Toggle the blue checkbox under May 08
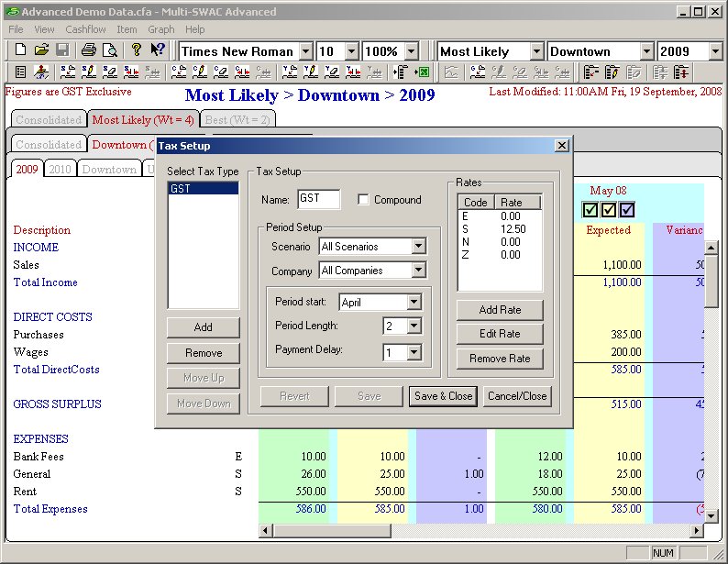The width and height of the screenshot is (728, 564). (x=627, y=210)
